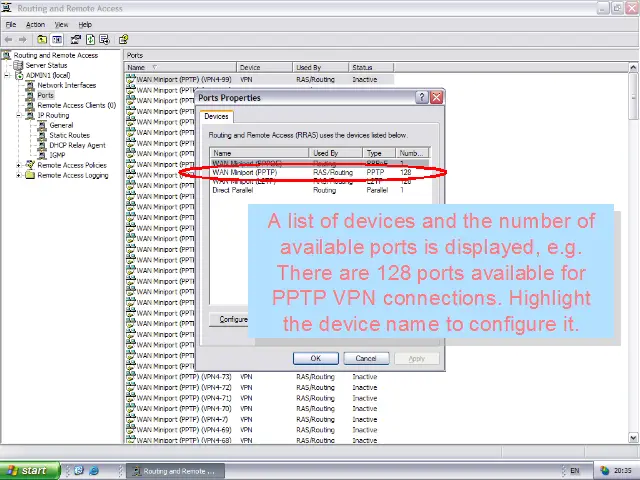640x480 pixels.
Task: Click the Routing and Remote Access title icon
Action: point(7,8)
